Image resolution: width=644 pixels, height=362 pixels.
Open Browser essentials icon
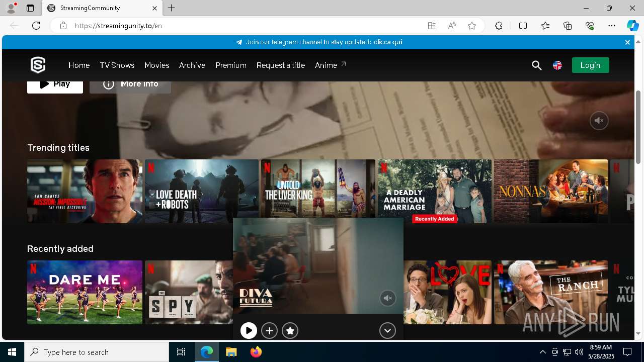coord(590,26)
